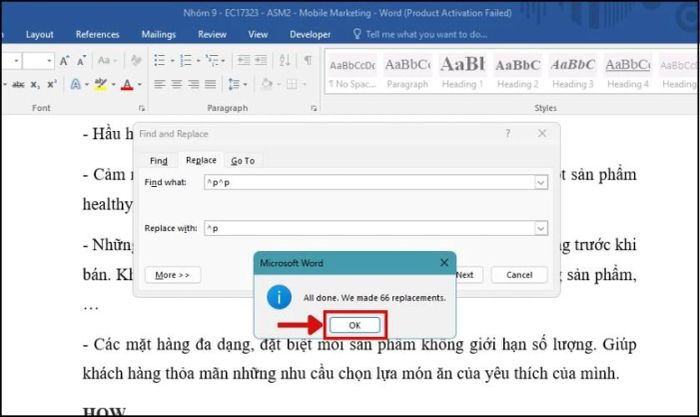
Task: Open the highlight color dropdown arrow
Action: [x=113, y=85]
